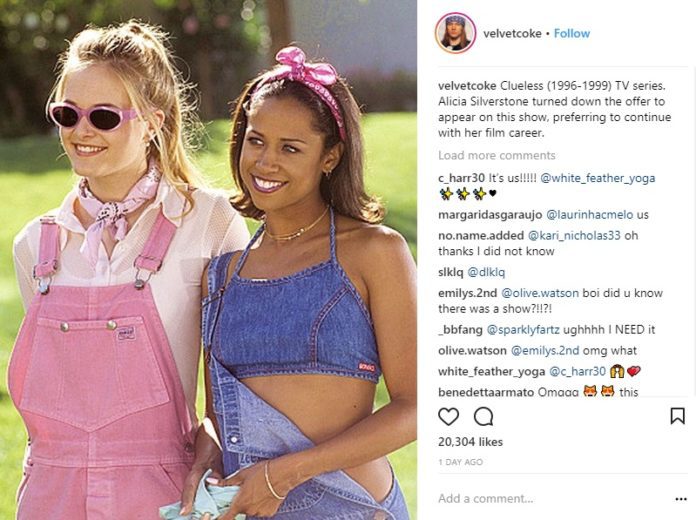The height and width of the screenshot is (520, 696).
Task: Open the 1 DAY AGO timestamp
Action: coord(460,462)
